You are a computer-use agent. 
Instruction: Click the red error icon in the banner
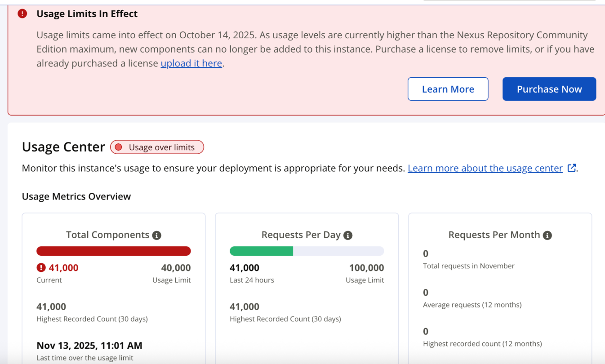(22, 14)
